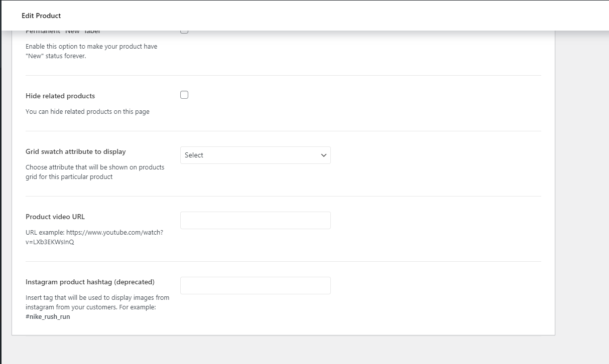The width and height of the screenshot is (609, 364).
Task: Click the chevron arrow on the Select dropdown
Action: pos(324,155)
